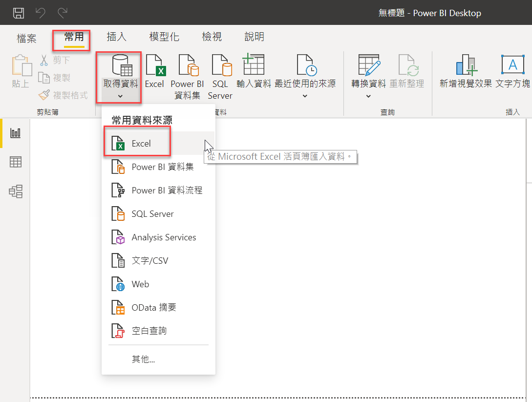Open the 模型化 ribbon tab
The width and height of the screenshot is (532, 402).
[164, 37]
